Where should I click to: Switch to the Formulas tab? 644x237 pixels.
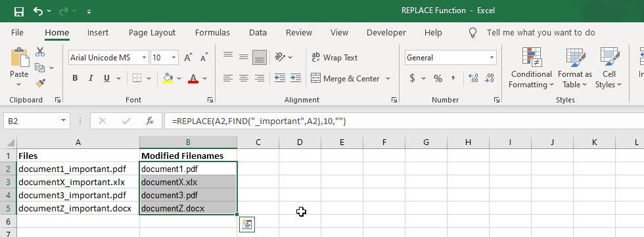pos(212,33)
